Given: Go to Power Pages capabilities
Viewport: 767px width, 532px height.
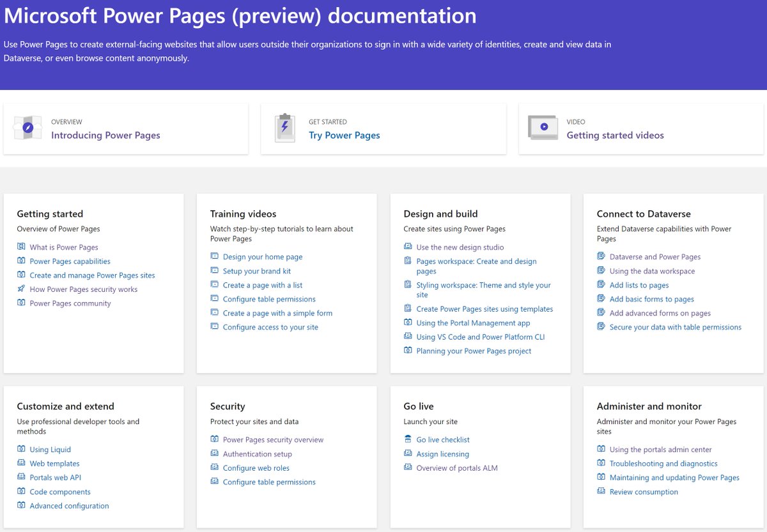Looking at the screenshot, I should pyautogui.click(x=70, y=261).
